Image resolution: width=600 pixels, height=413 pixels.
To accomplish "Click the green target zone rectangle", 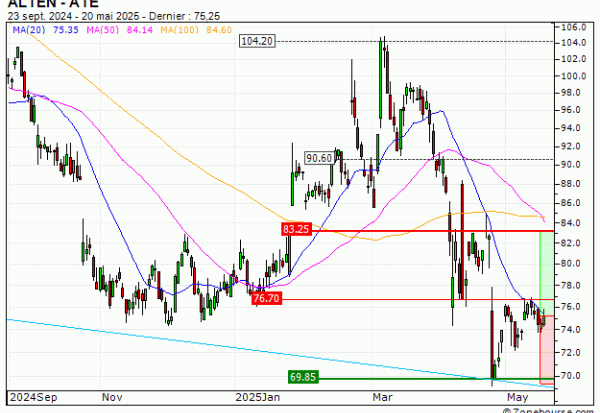I will [546, 273].
